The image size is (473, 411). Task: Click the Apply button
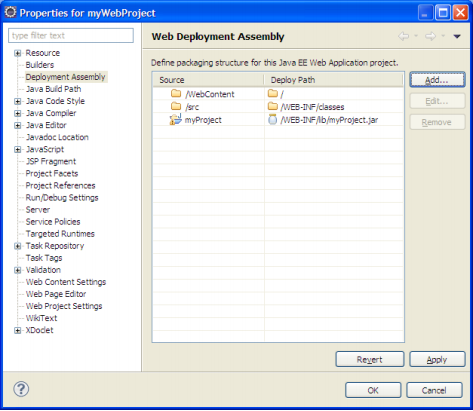pos(437,359)
